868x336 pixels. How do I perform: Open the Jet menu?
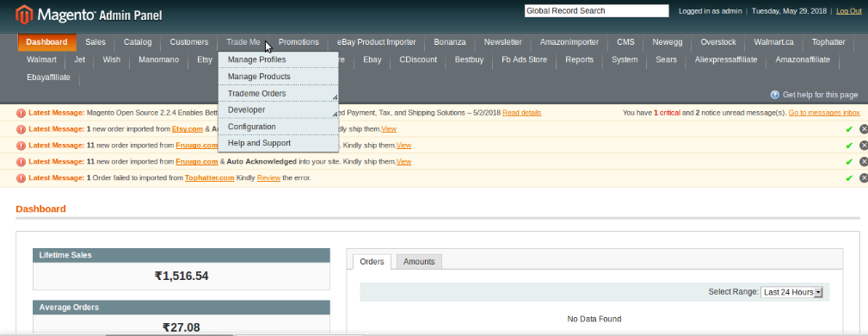point(80,59)
